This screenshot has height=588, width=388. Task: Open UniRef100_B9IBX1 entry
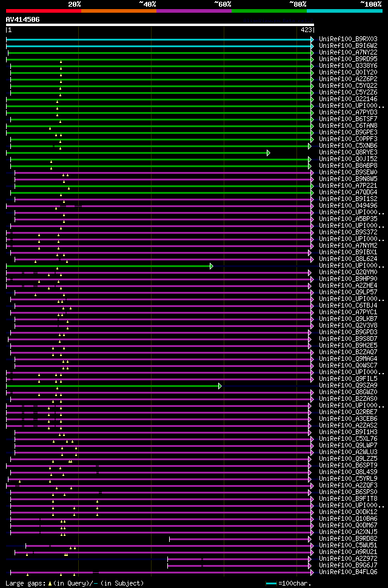(x=348, y=253)
